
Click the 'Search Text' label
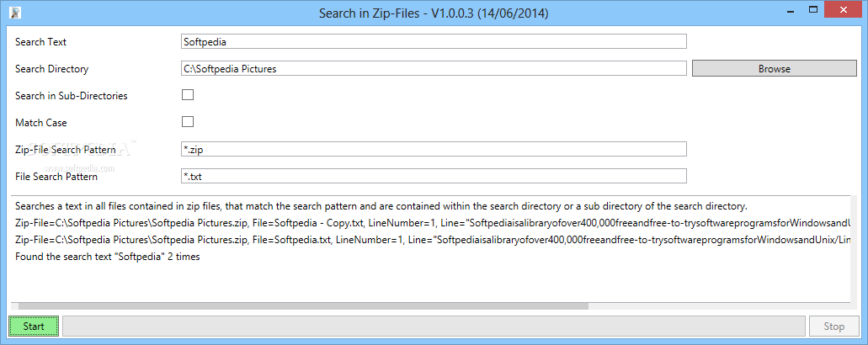41,42
